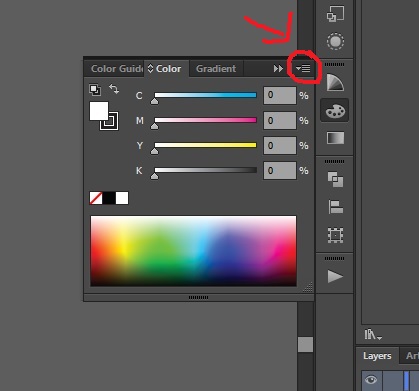Open the Gradient panel icon in dock
The height and width of the screenshot is (391, 419).
[335, 138]
